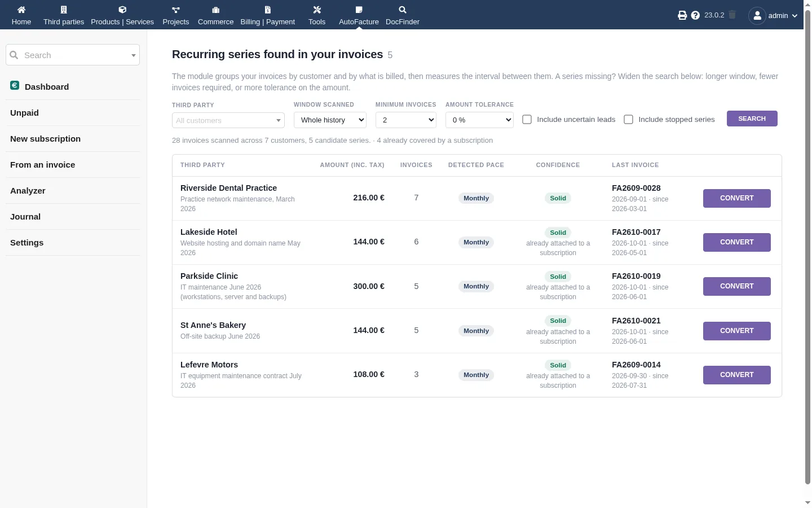Click invoice number FA2609-0028
The width and height of the screenshot is (812, 508).
636,188
